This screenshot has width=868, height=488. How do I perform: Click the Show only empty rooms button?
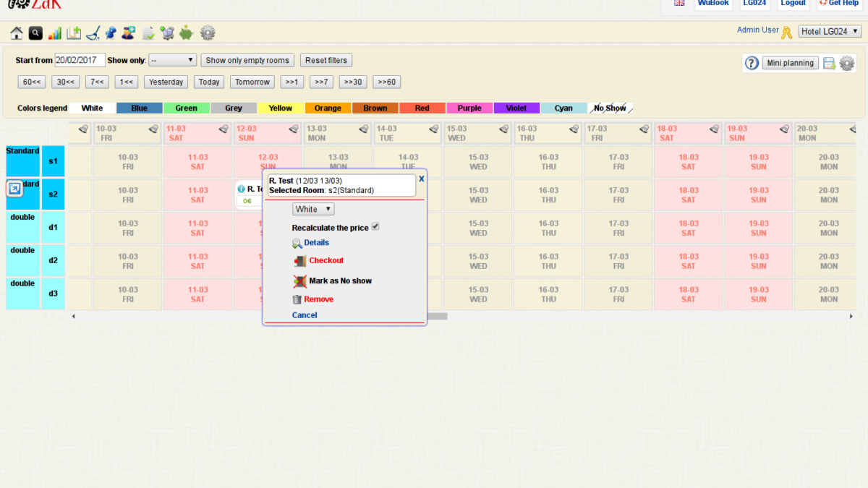point(247,60)
